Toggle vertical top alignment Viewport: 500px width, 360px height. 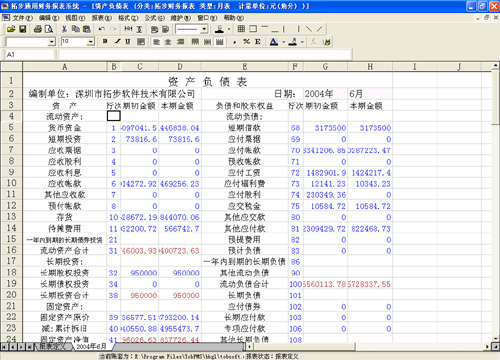pos(195,42)
